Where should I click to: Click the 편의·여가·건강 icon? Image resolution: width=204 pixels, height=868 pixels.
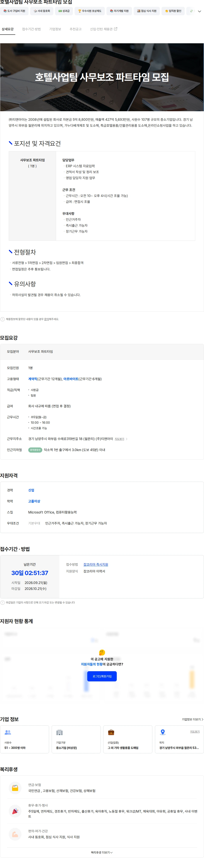pyautogui.click(x=15, y=834)
